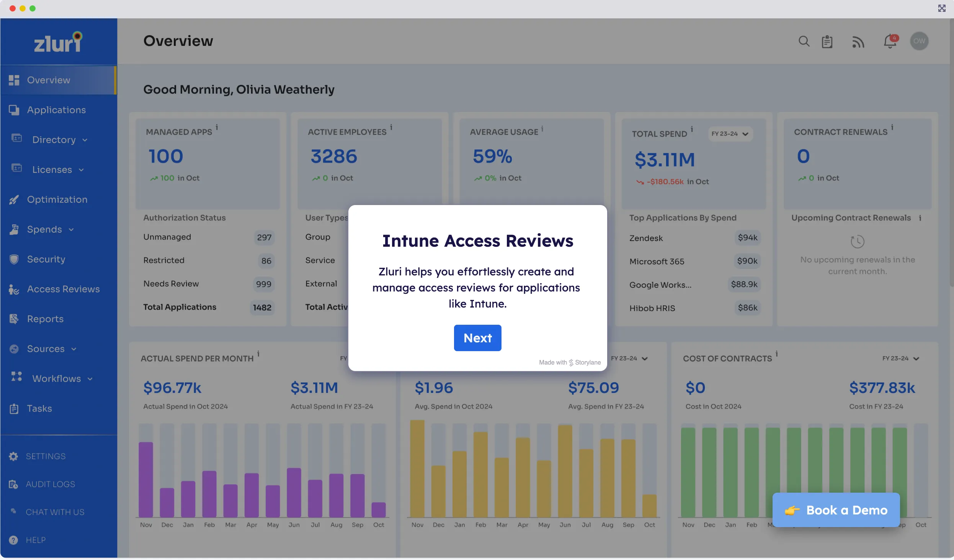The image size is (954, 560).
Task: Click the Licenses sidebar icon
Action: (x=17, y=168)
